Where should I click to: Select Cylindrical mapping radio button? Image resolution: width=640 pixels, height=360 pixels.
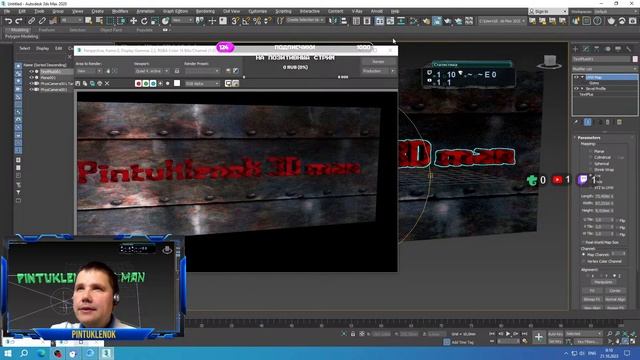(x=590, y=157)
